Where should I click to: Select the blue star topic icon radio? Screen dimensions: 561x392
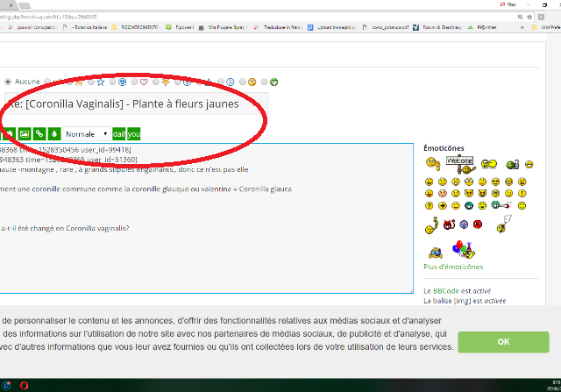(89, 82)
